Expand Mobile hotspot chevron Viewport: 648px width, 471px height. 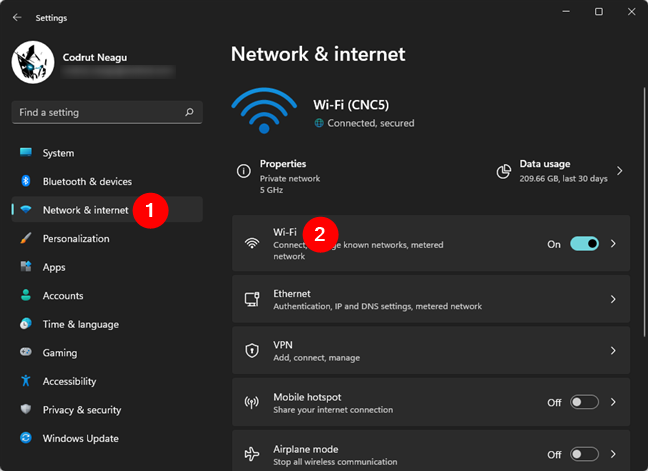pos(613,402)
